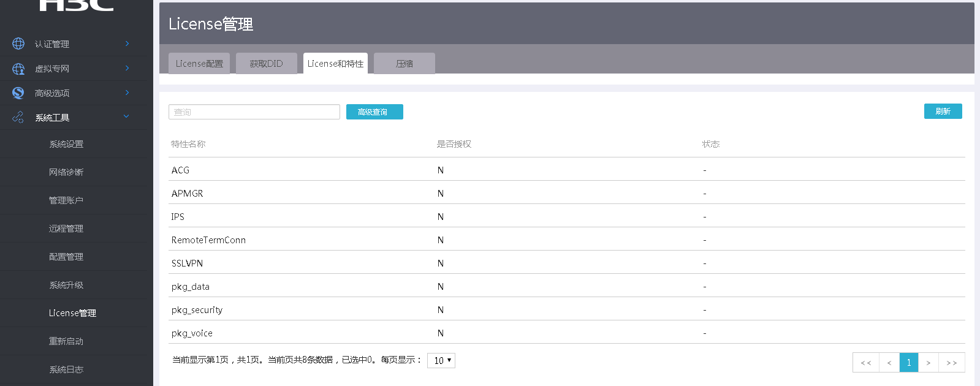Click the globe-lock icon beside 虚拟专网
The width and height of the screenshot is (980, 386).
18,69
